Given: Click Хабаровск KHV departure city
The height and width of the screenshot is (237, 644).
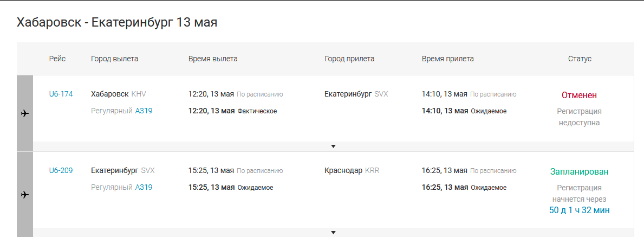Looking at the screenshot, I should [118, 94].
